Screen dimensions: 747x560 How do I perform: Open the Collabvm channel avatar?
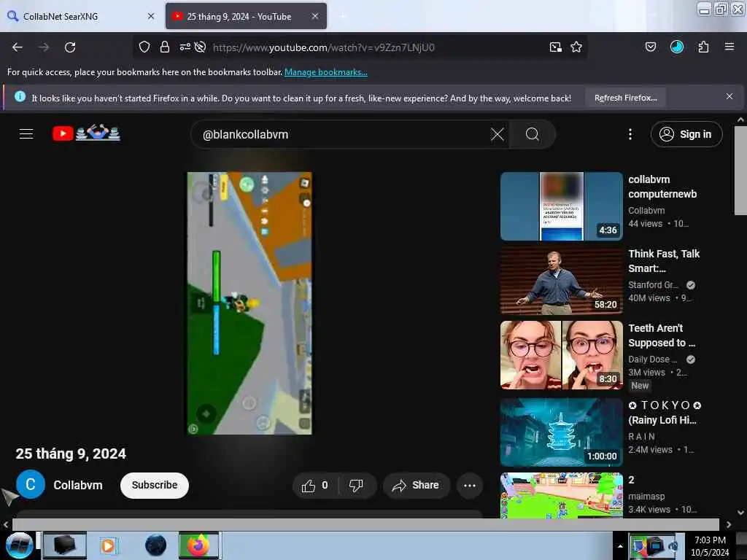[x=31, y=485]
